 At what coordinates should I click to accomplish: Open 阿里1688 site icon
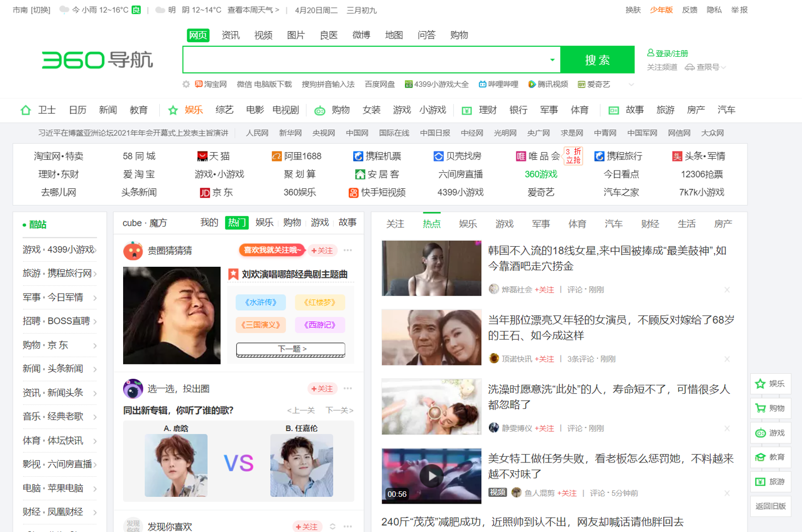277,157
